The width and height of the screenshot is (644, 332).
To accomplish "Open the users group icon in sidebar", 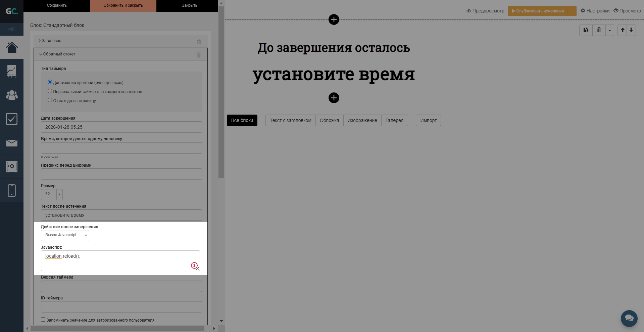I will click(x=12, y=95).
